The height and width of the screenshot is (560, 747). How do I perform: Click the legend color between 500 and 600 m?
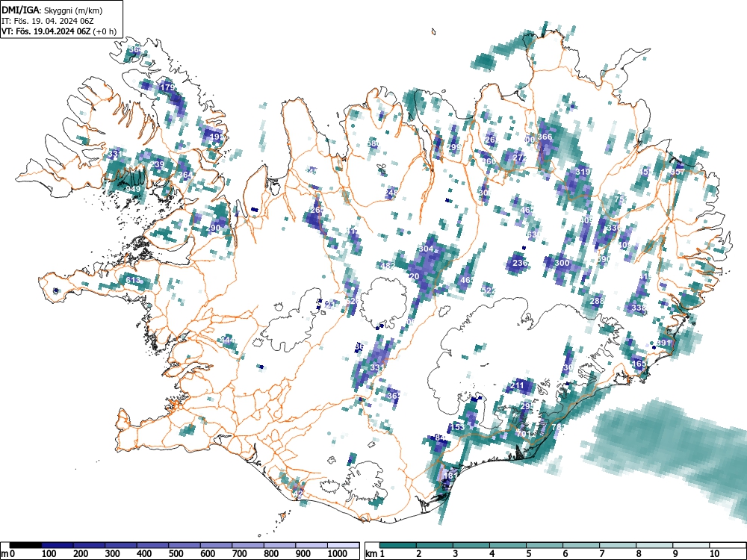[x=185, y=545]
